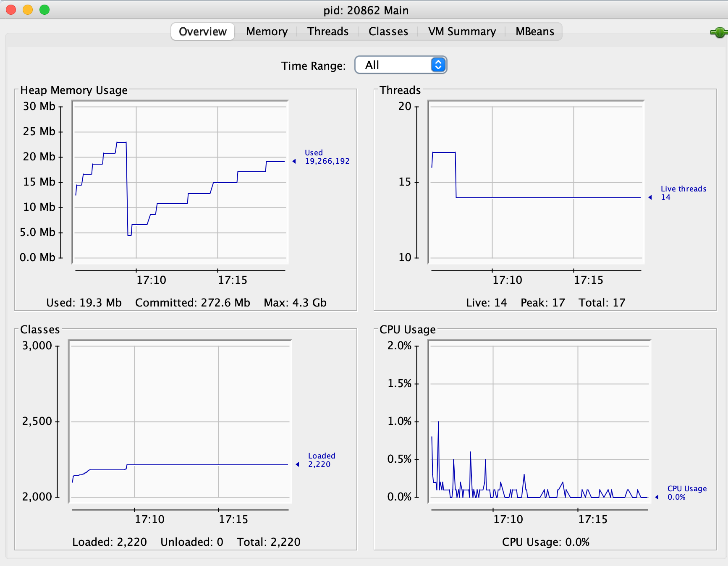The image size is (728, 566).
Task: Go to the Classes tab
Action: (x=388, y=32)
